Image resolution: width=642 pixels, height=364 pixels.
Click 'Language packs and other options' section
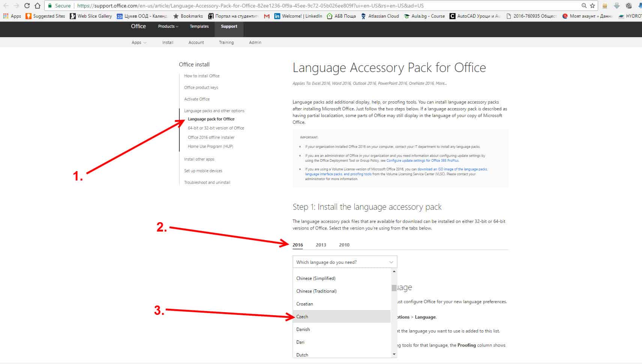click(214, 111)
